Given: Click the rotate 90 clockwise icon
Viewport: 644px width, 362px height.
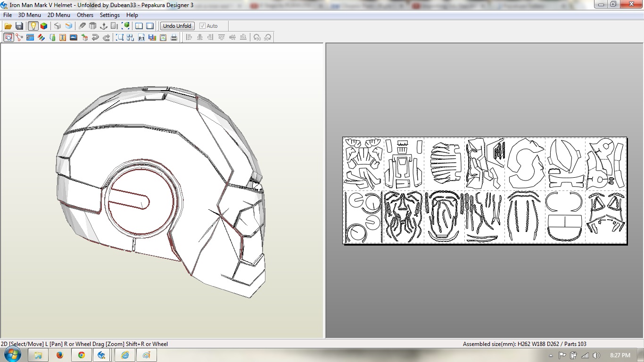Looking at the screenshot, I should pos(268,37).
